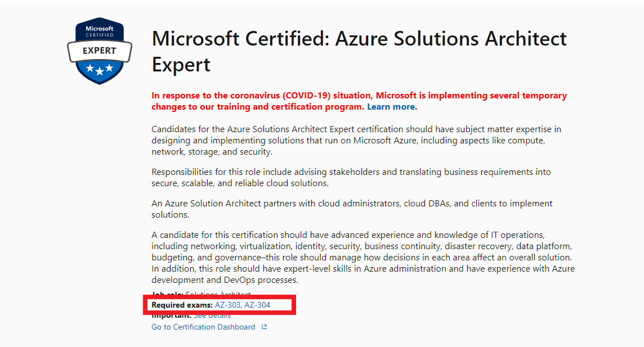
Task: Click the paragraph starting 'An Azure Solution Architect'
Action: pyautogui.click(x=352, y=209)
